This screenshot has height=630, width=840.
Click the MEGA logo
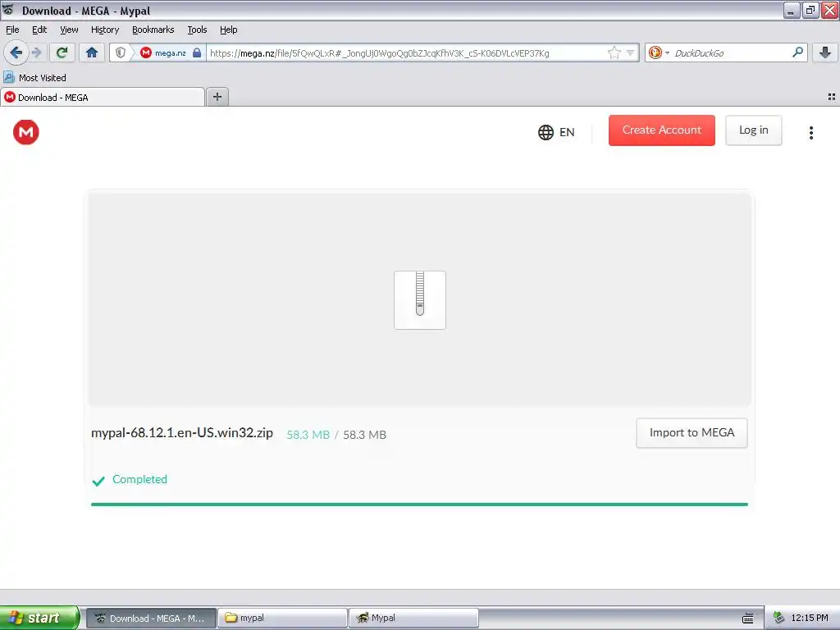[25, 132]
